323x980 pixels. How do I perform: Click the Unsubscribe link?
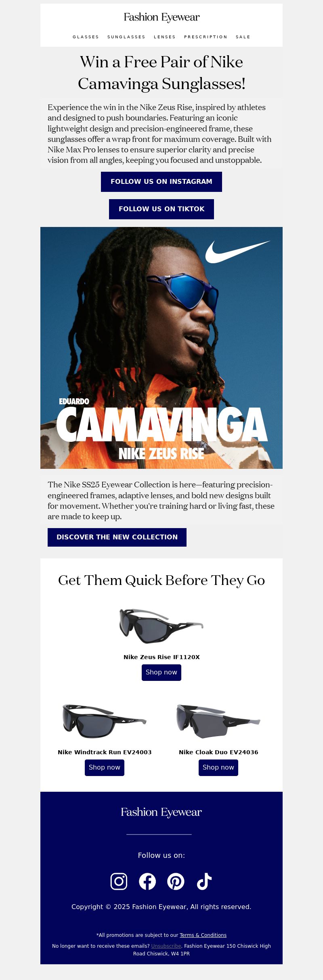[166, 946]
